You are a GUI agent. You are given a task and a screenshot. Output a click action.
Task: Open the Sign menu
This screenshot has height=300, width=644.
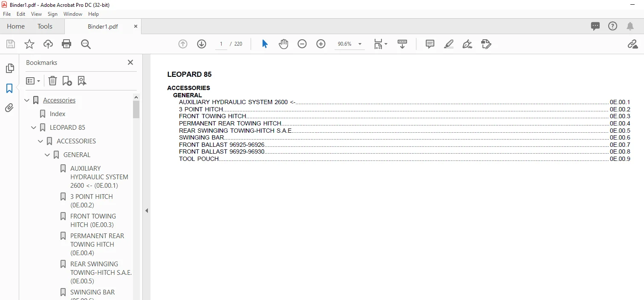[x=52, y=14]
